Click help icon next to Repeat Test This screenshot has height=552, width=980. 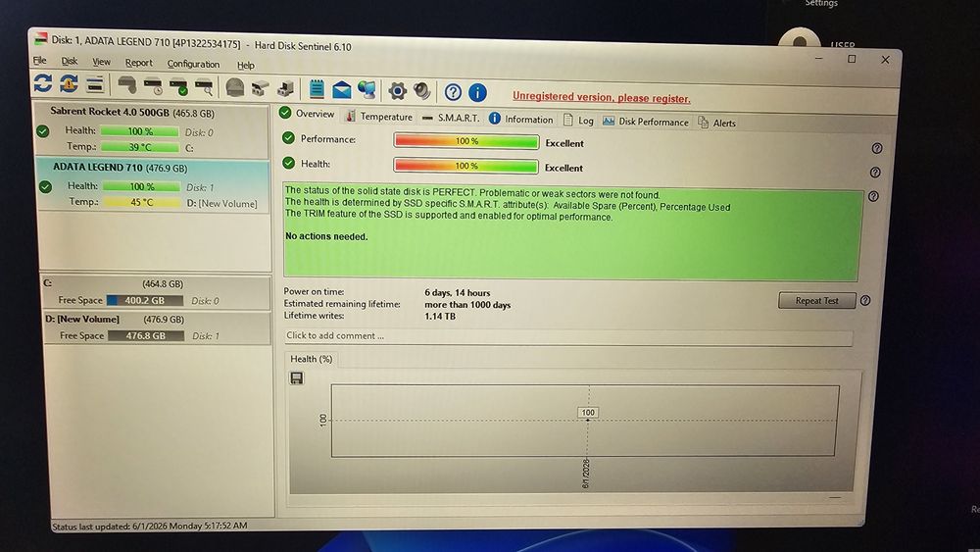pyautogui.click(x=865, y=301)
